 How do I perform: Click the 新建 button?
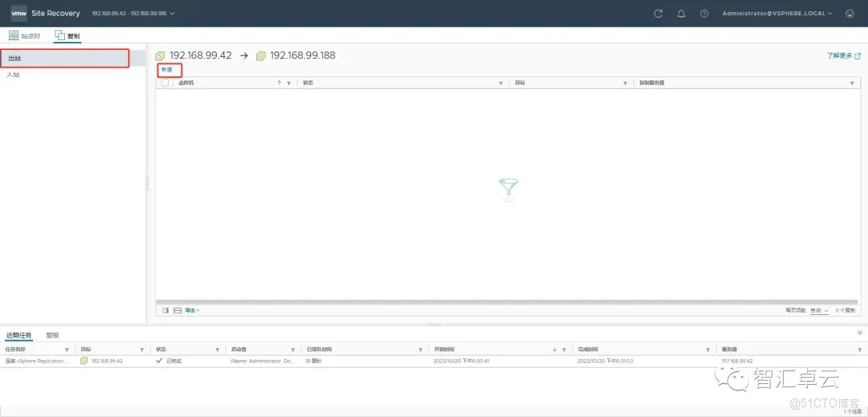coord(166,70)
